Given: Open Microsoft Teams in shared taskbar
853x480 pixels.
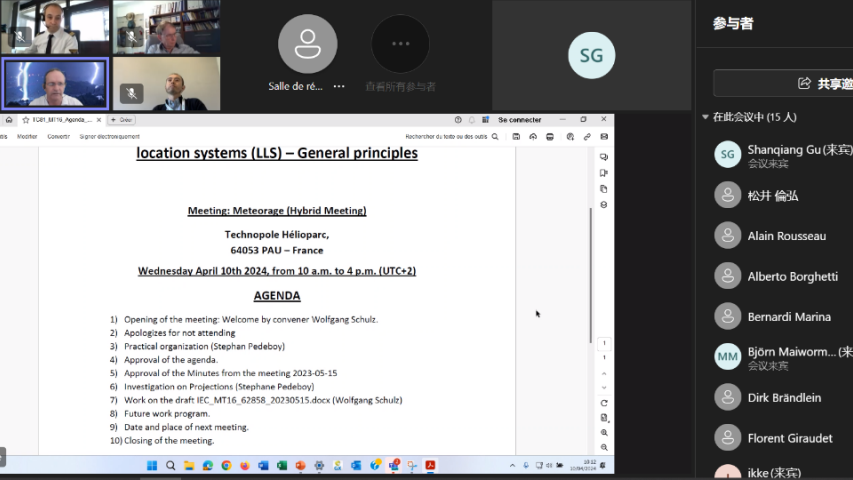Looking at the screenshot, I should [x=393, y=465].
